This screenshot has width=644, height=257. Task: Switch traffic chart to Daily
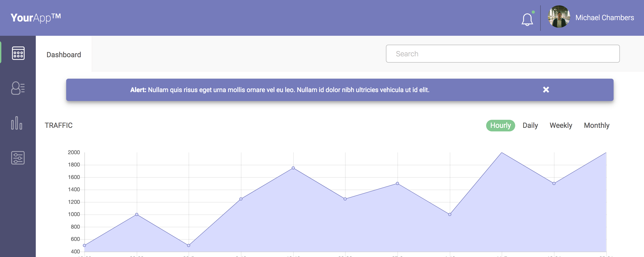tap(530, 125)
